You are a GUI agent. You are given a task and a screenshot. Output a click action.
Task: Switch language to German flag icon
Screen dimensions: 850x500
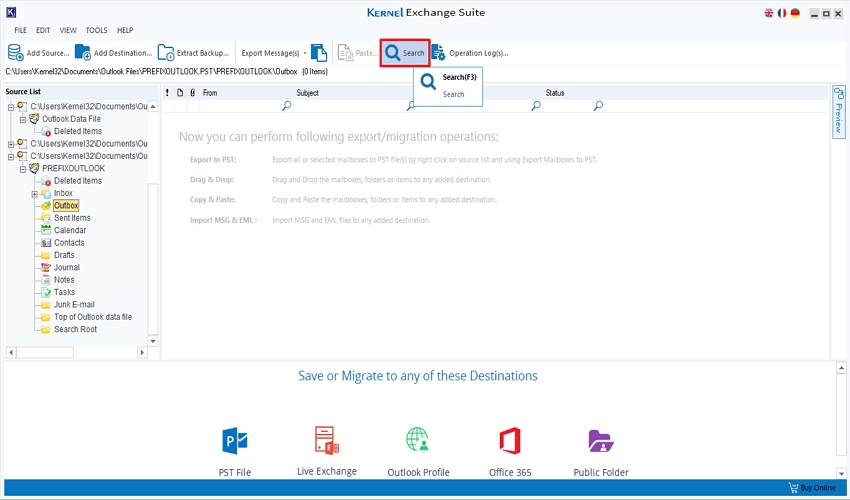point(795,13)
